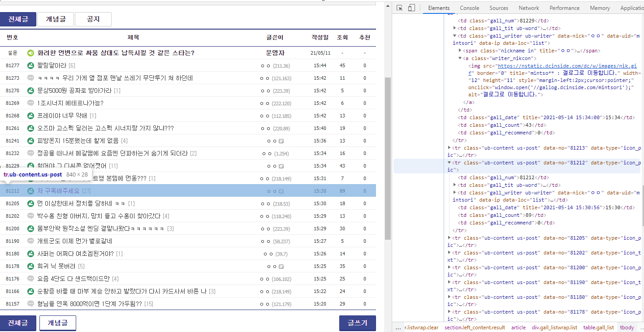This screenshot has width=644, height=332.
Task: Open the Network tab in DevTools
Action: 529,8
